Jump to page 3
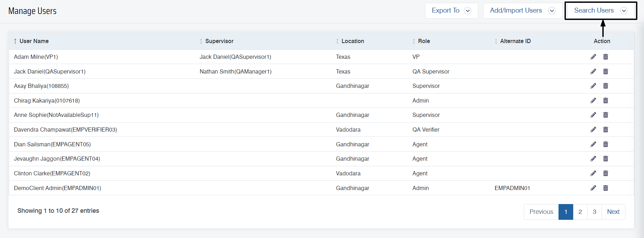The image size is (644, 238). [595, 212]
